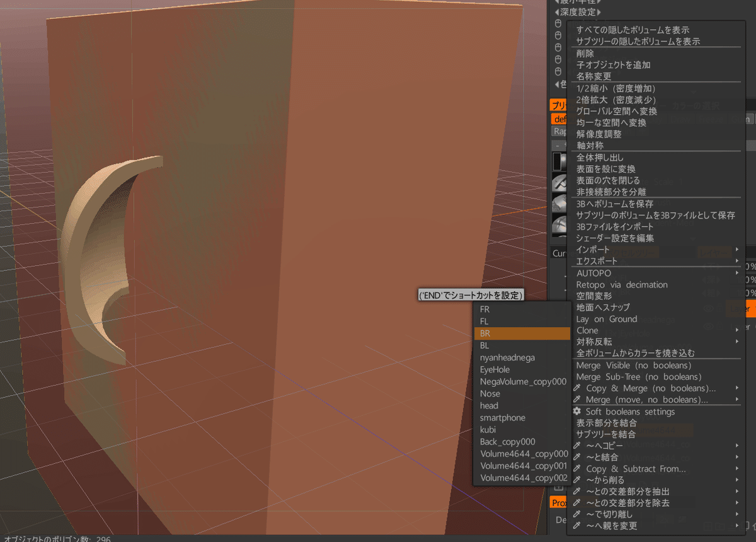Pick BL in the volume submenu
Viewport: 756px width, 542px height.
pos(484,345)
